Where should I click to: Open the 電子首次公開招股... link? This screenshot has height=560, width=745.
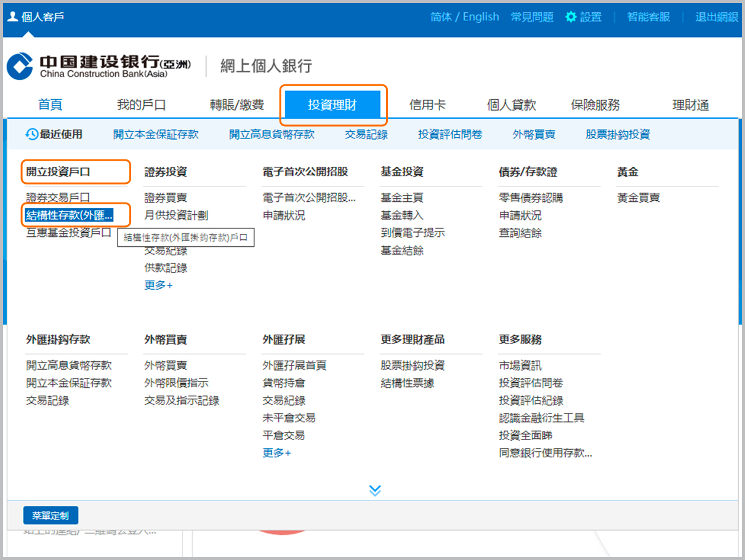(309, 198)
